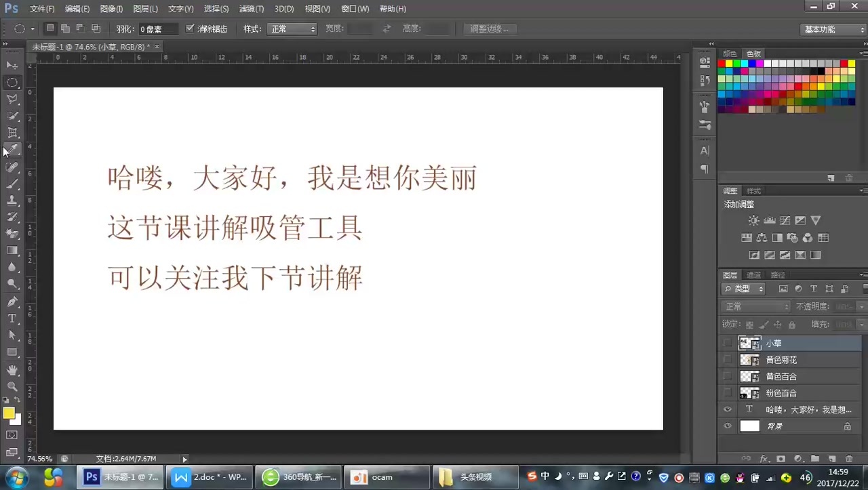Screen dimensions: 868x490
Task: Open the layer filter 类型 dropdown
Action: (744, 289)
